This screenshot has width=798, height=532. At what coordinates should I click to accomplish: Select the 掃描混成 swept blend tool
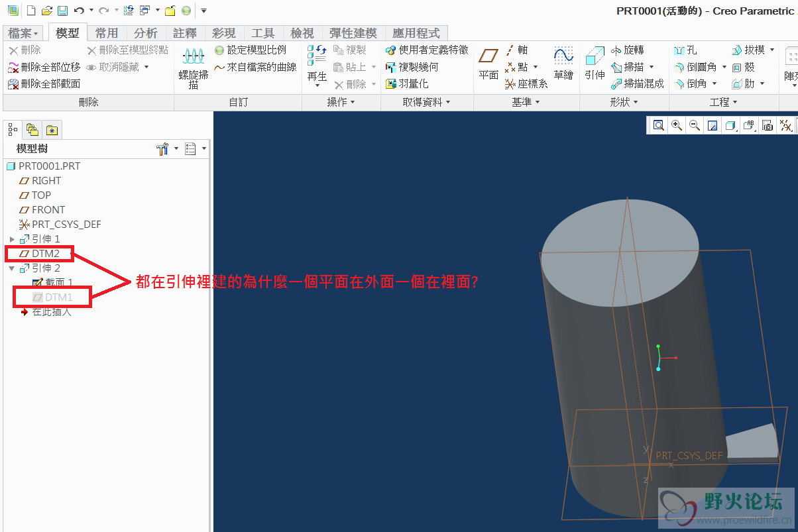tap(637, 84)
